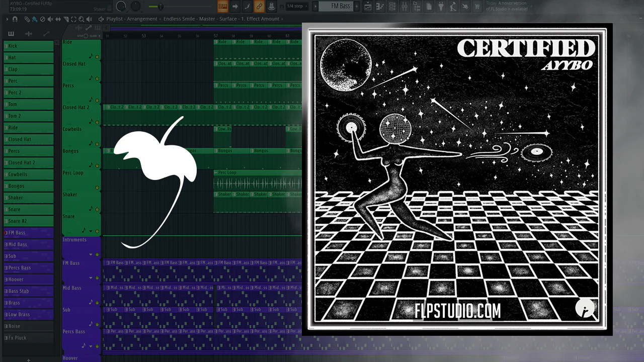This screenshot has height=362, width=644.
Task: Click the Perc Loop audio clip
Action: (258, 180)
